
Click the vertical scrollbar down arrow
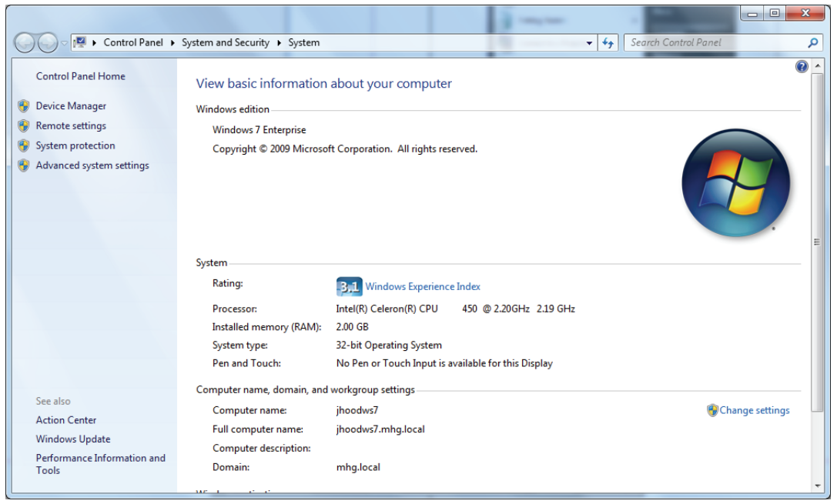coord(817,486)
